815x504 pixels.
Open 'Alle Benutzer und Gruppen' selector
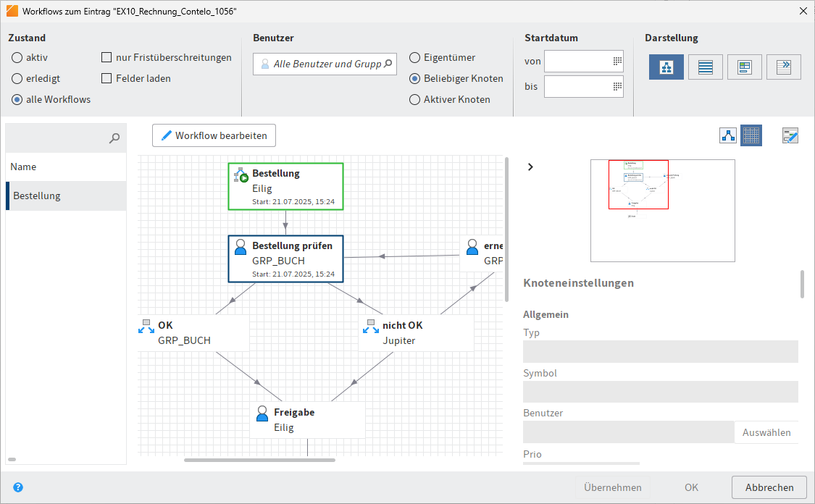[x=325, y=64]
